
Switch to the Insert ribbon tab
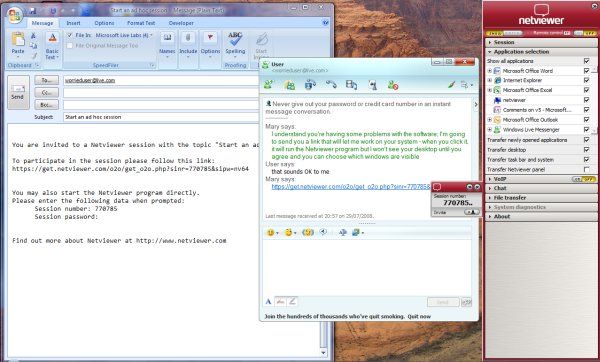[73, 23]
